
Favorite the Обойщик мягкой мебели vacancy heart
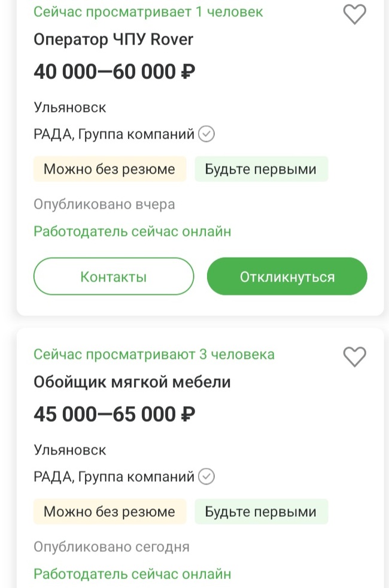click(x=354, y=357)
